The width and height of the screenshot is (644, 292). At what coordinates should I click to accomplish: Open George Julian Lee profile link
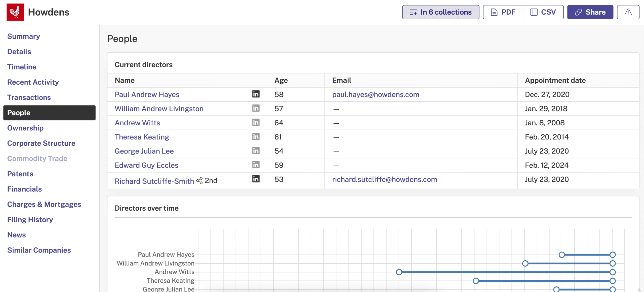coord(144,151)
